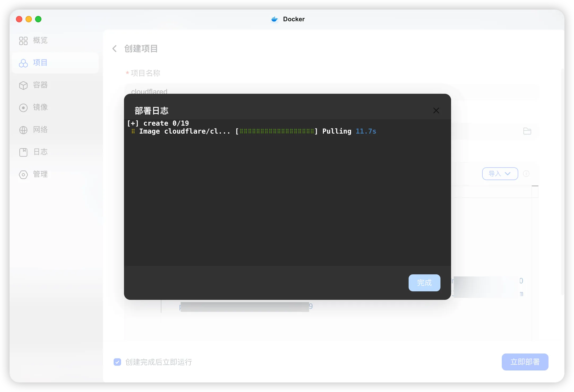Screen dimensions: 574x392
Task: Open the 日志 logs icon
Action: [x=23, y=152]
